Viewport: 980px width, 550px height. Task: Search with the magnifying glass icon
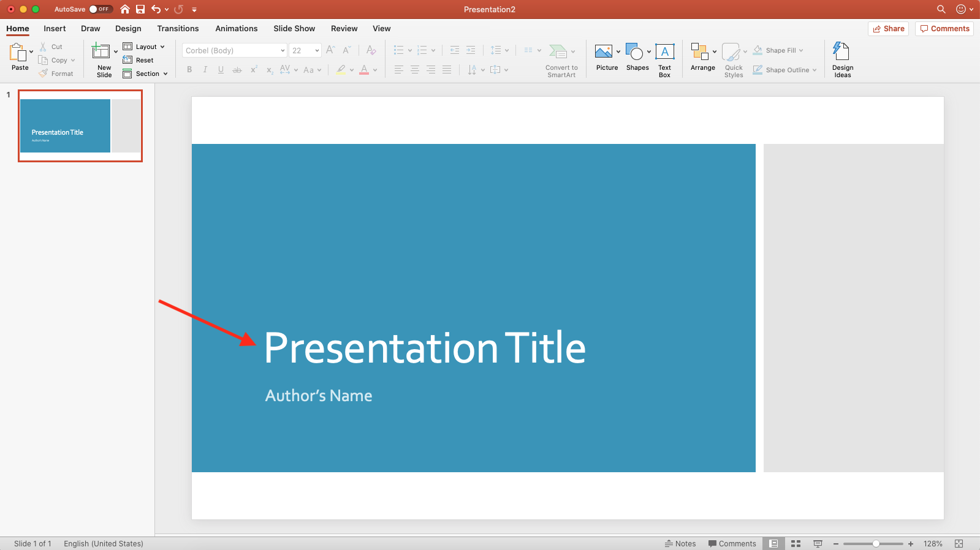pyautogui.click(x=941, y=9)
